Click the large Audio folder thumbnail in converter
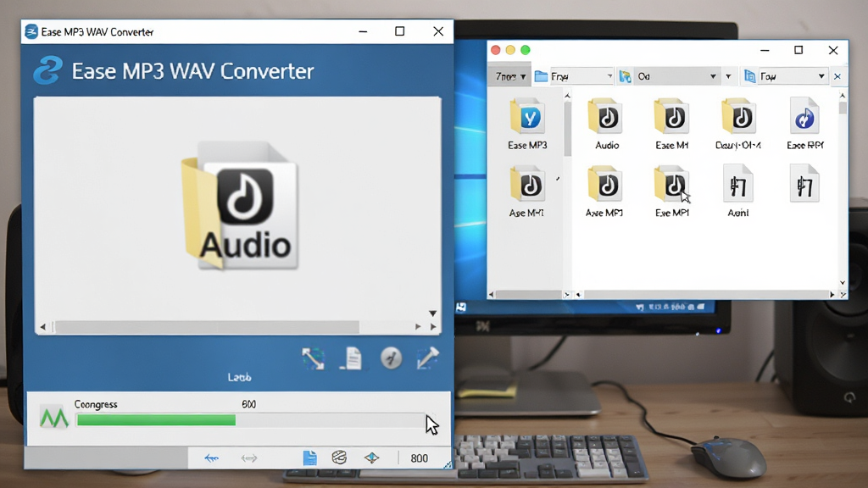The height and width of the screenshot is (488, 868). point(240,205)
